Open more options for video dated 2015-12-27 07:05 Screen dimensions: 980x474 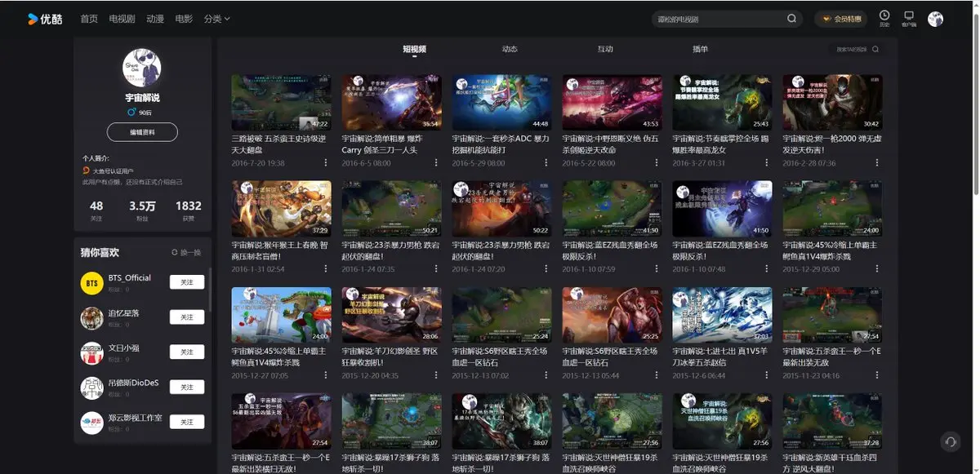[x=326, y=375]
